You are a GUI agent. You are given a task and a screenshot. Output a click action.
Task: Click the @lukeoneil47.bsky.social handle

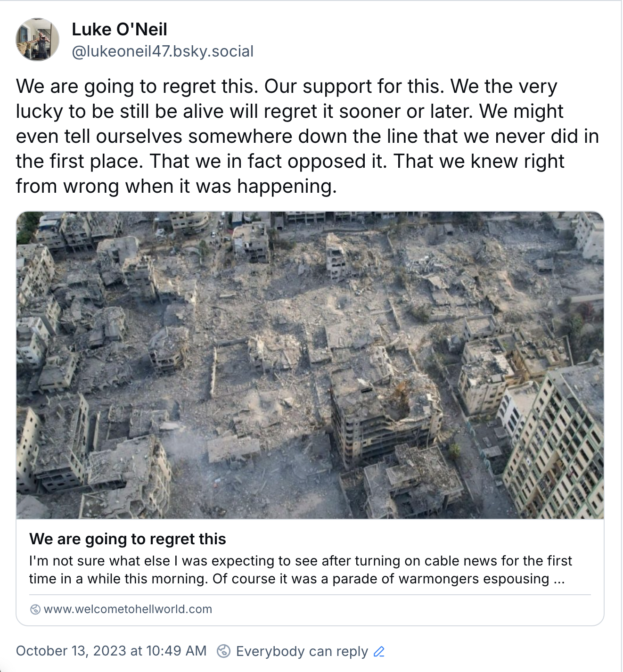[x=163, y=51]
